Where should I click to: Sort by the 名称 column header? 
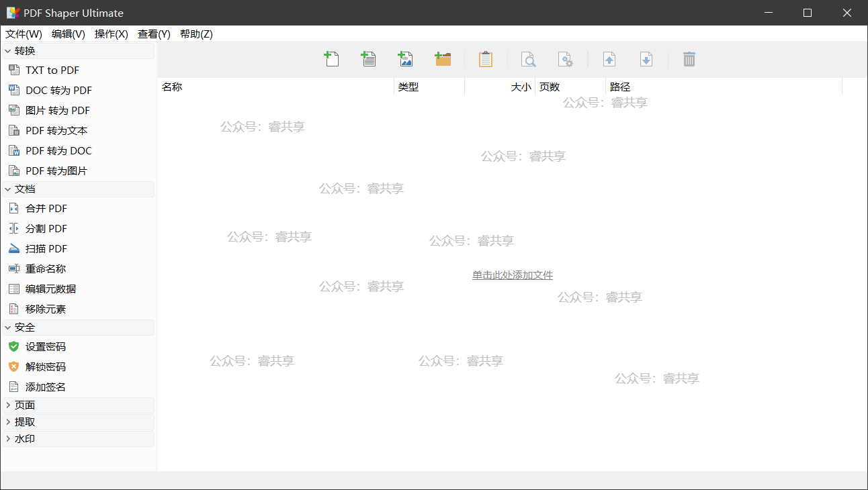[x=276, y=87]
